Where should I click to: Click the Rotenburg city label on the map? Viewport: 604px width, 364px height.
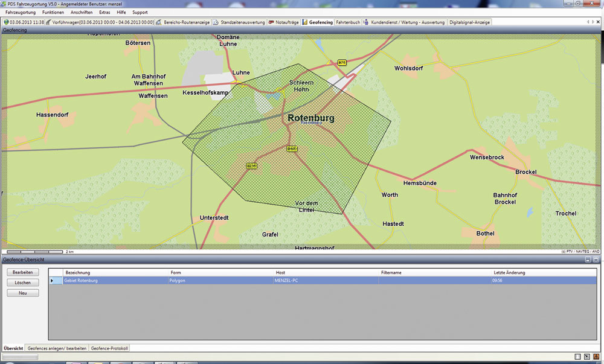(311, 118)
